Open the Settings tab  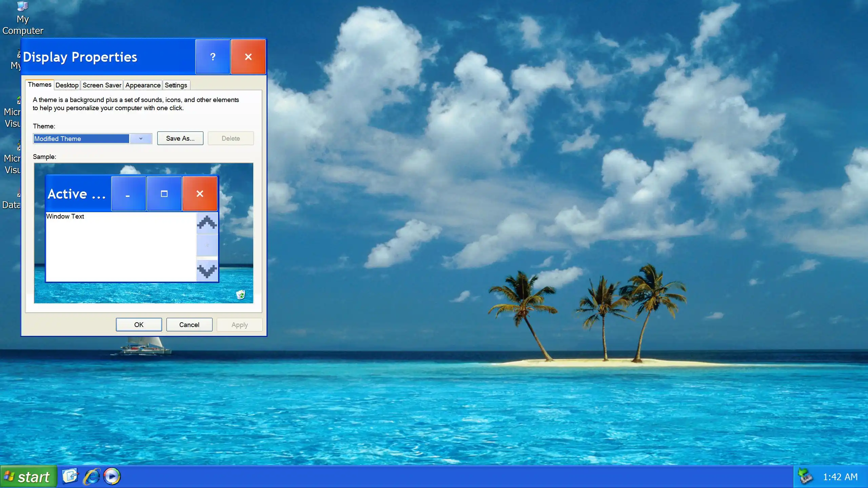pos(176,85)
